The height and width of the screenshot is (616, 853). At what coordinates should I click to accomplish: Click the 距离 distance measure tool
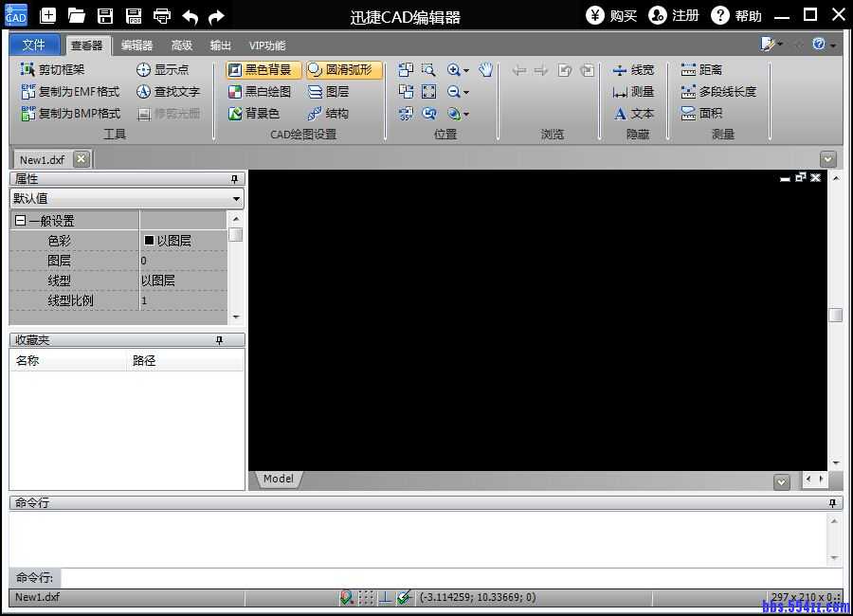click(701, 70)
